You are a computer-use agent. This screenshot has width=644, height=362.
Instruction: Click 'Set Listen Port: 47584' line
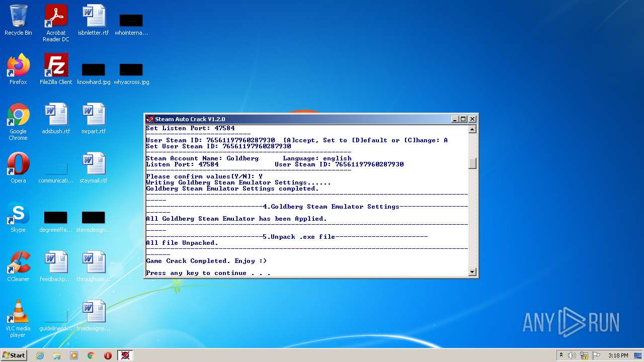[190, 128]
